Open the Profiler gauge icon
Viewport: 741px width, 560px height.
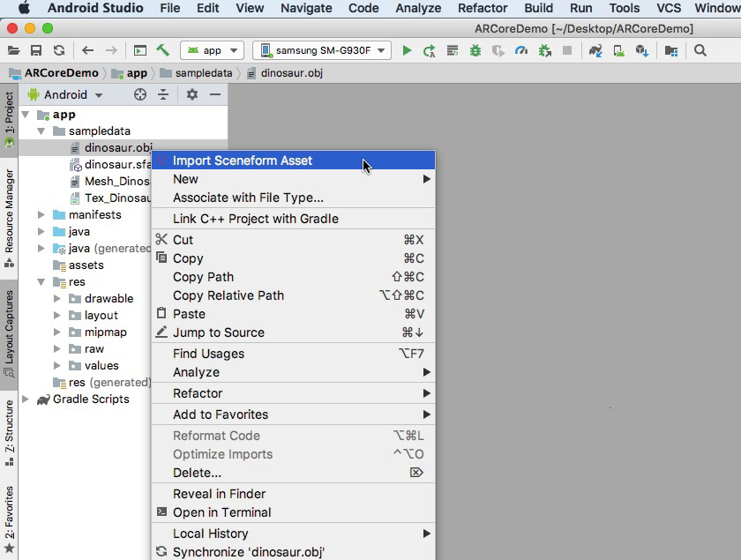tap(521, 51)
